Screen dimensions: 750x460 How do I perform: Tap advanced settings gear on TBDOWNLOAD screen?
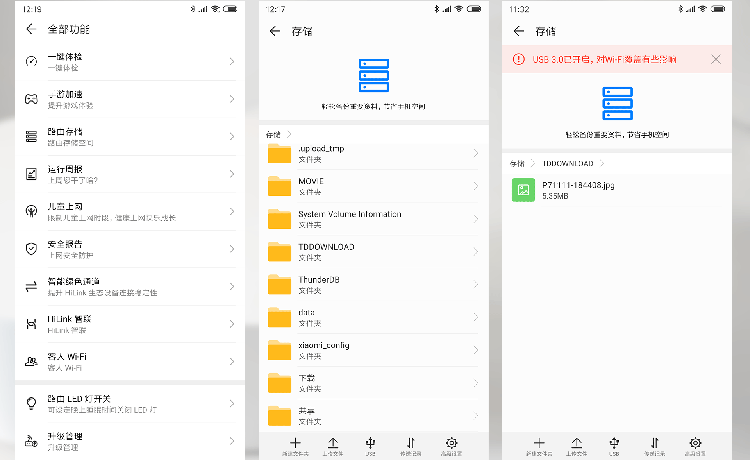(x=695, y=443)
